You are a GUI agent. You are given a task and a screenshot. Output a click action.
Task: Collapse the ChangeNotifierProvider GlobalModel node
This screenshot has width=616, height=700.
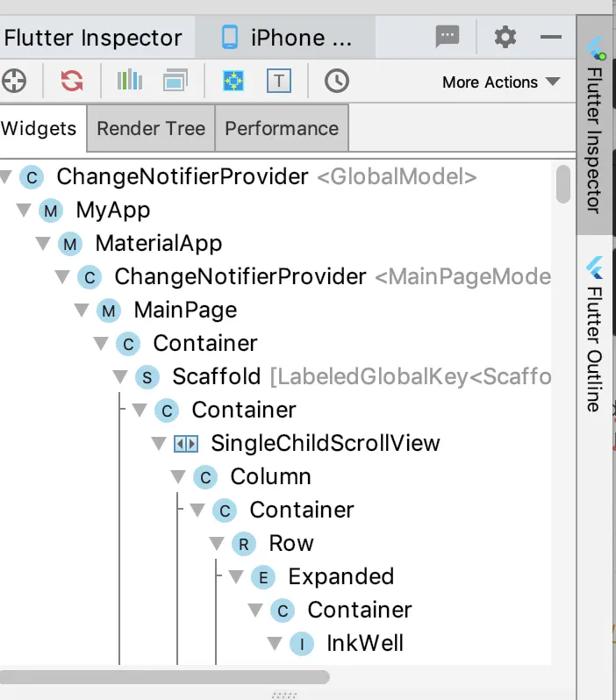point(5,177)
